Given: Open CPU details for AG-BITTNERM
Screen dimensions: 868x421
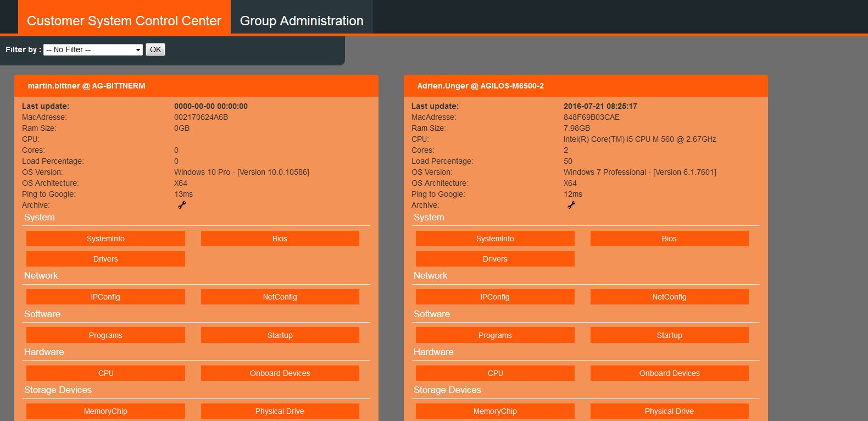Looking at the screenshot, I should [105, 373].
